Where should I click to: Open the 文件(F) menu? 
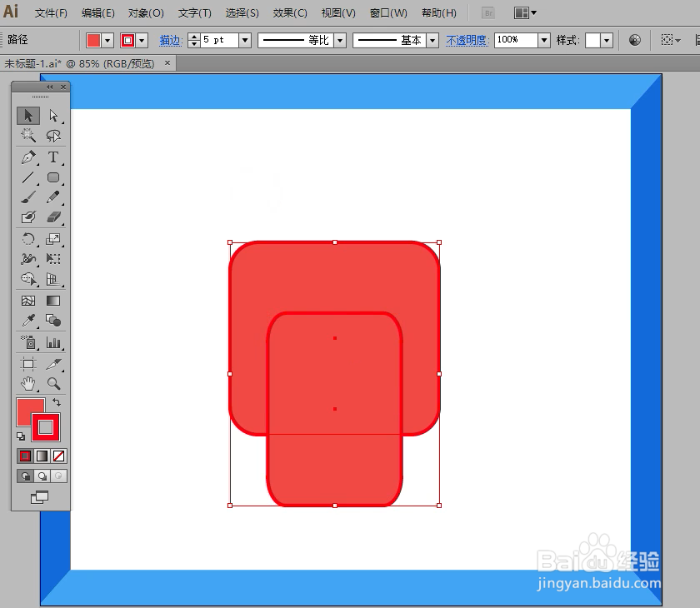[51, 13]
